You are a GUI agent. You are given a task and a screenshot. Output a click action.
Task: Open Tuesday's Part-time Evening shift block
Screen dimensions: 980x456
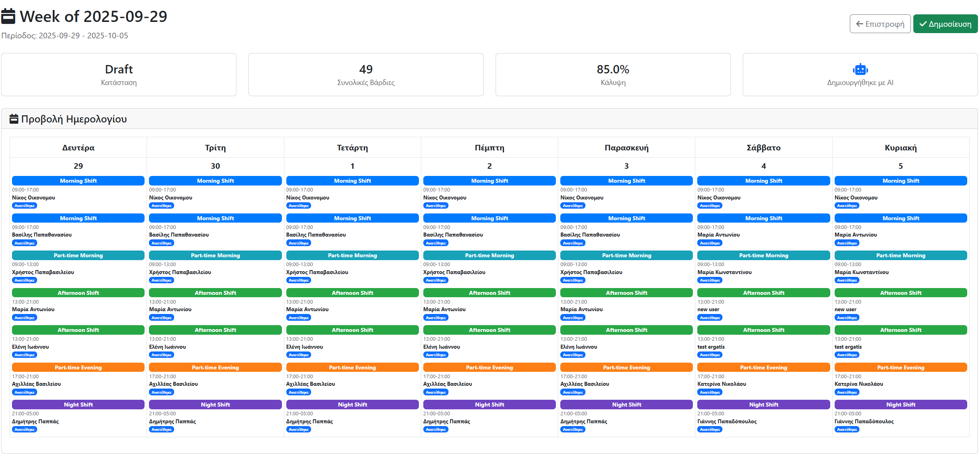[x=215, y=367]
